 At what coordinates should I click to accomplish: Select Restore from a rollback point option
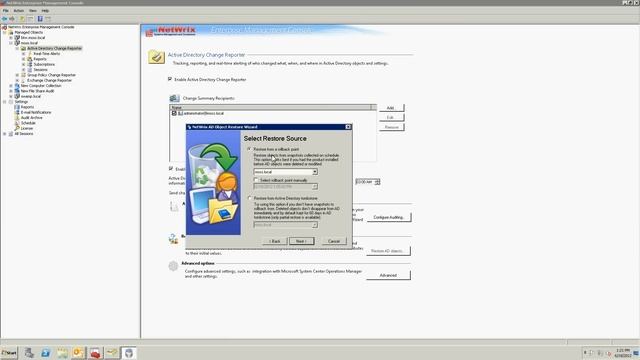[x=249, y=149]
